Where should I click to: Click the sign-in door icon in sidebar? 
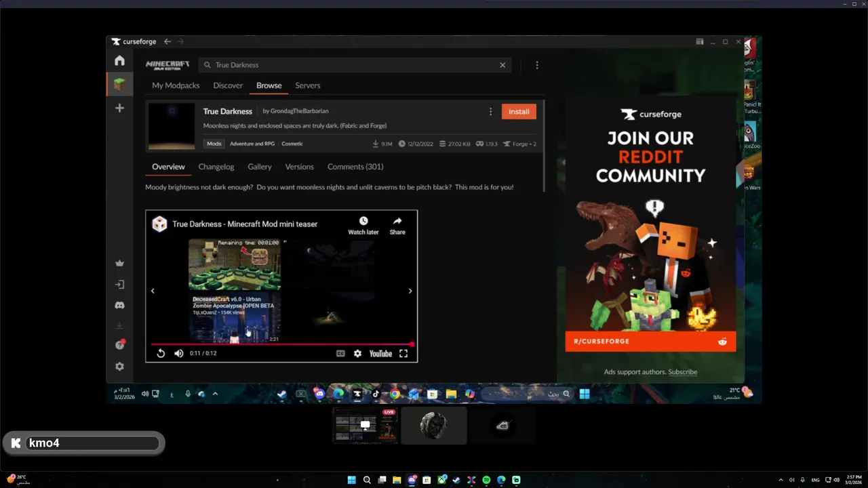pos(119,285)
